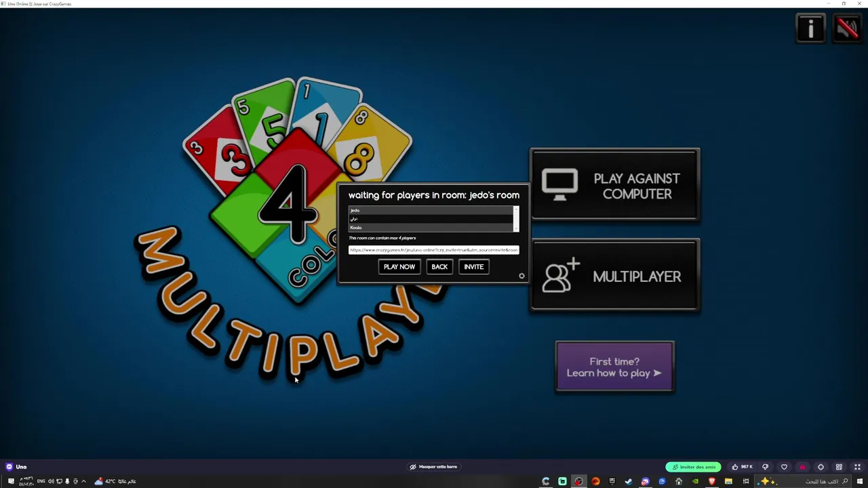The height and width of the screenshot is (488, 868).
Task: Click the BACK button
Action: click(439, 266)
